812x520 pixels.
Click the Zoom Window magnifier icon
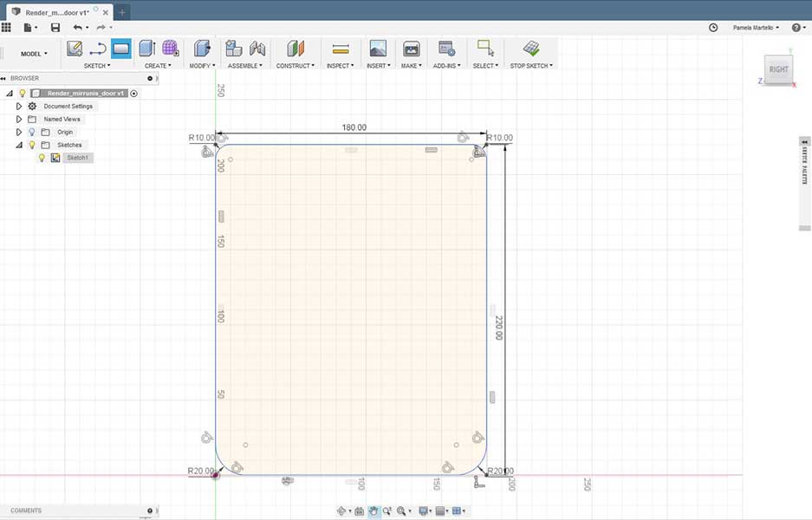click(x=401, y=511)
